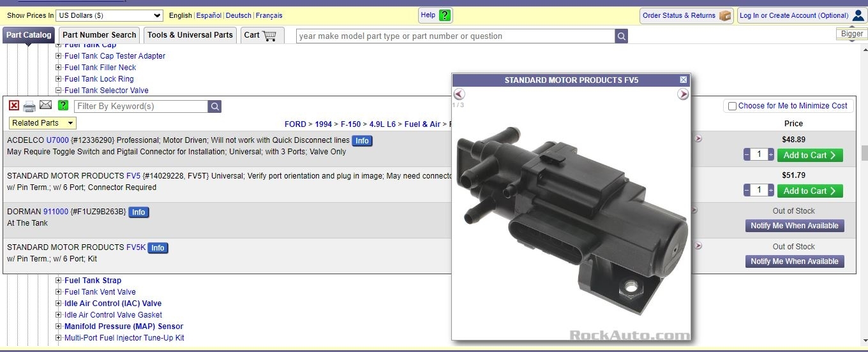
Task: Open the Related Parts dropdown
Action: [x=43, y=123]
